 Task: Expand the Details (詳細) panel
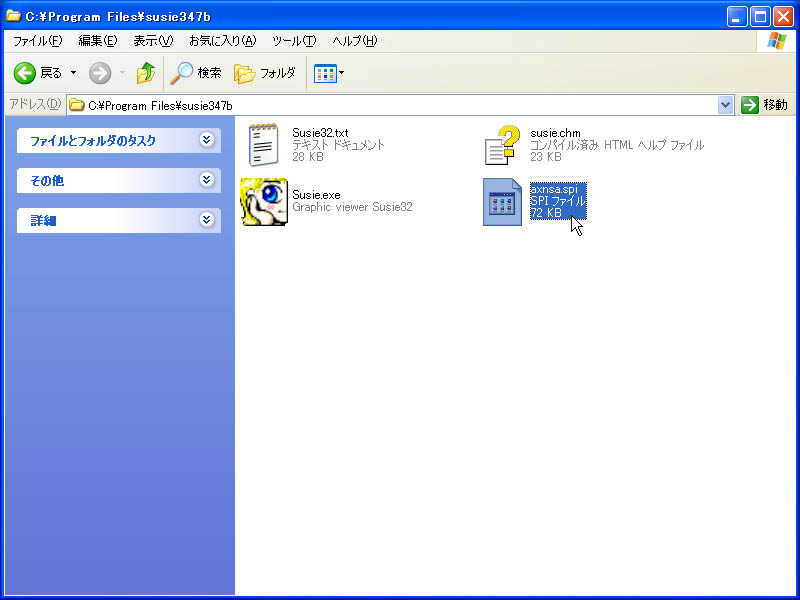[207, 219]
